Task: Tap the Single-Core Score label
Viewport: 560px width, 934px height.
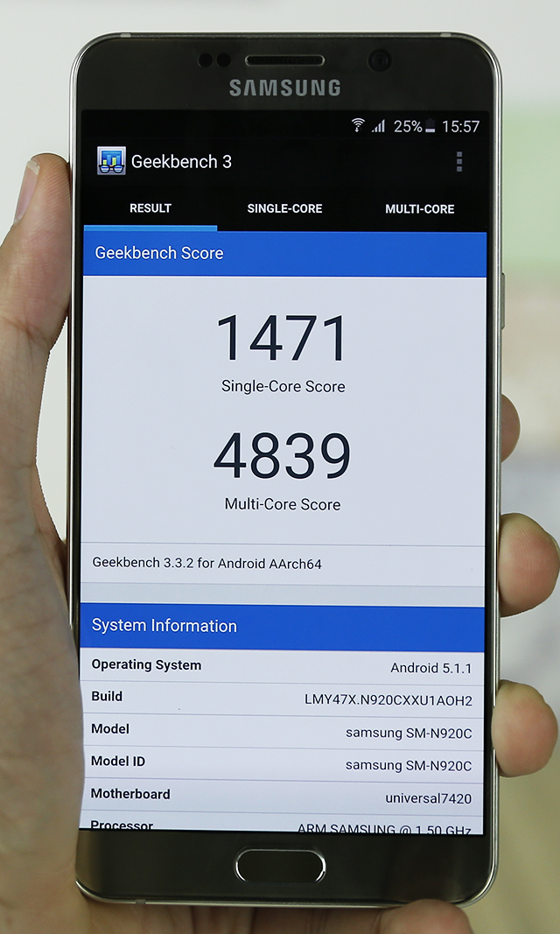Action: pos(283,387)
